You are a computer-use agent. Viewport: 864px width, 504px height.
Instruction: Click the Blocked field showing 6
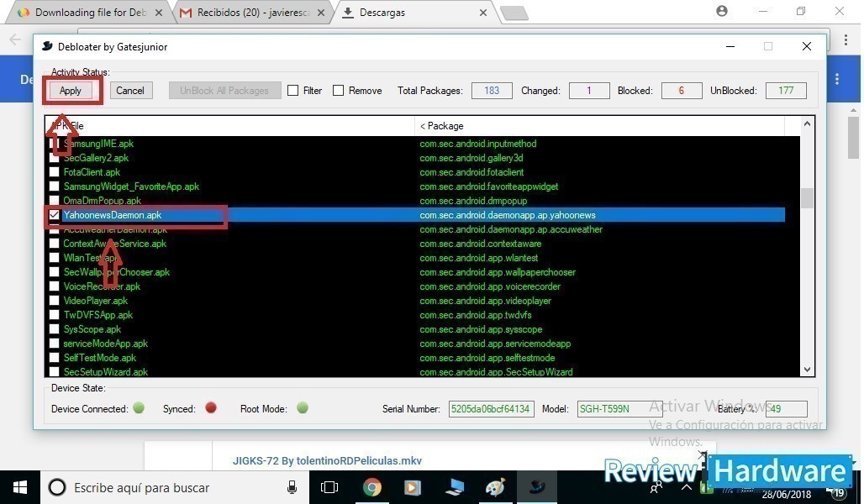pos(682,91)
